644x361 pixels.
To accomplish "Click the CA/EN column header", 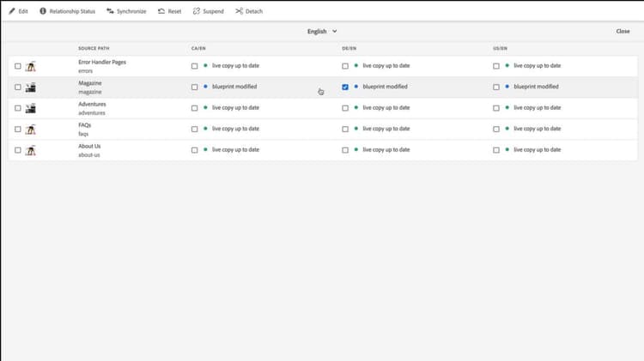I will coord(198,48).
